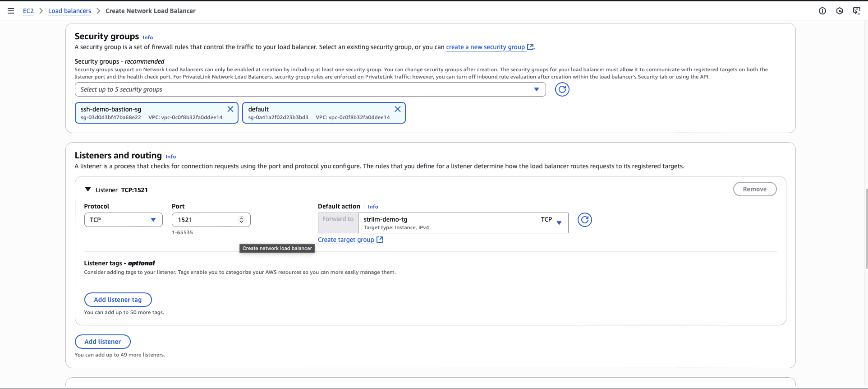
Task: Open the hamburger navigation menu
Action: [11, 11]
